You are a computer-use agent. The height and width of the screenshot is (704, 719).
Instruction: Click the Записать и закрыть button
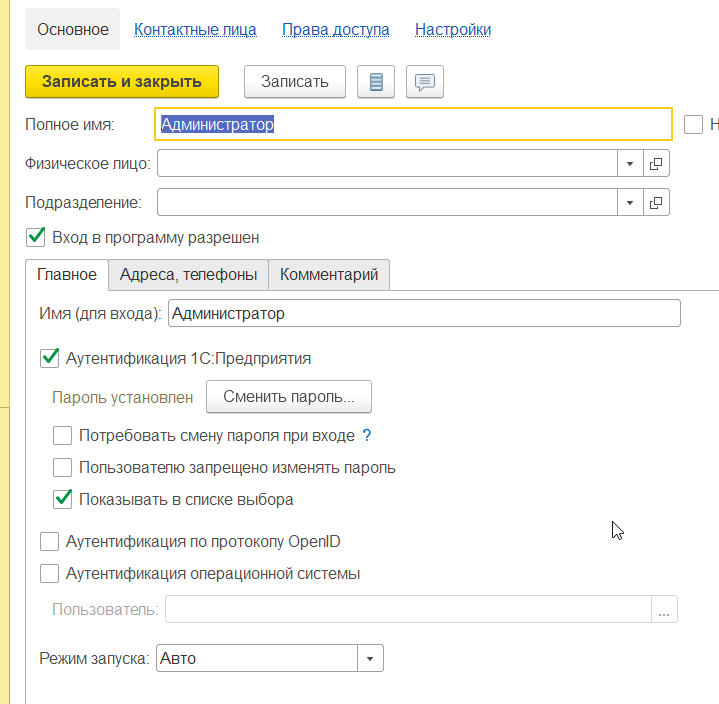[x=122, y=82]
